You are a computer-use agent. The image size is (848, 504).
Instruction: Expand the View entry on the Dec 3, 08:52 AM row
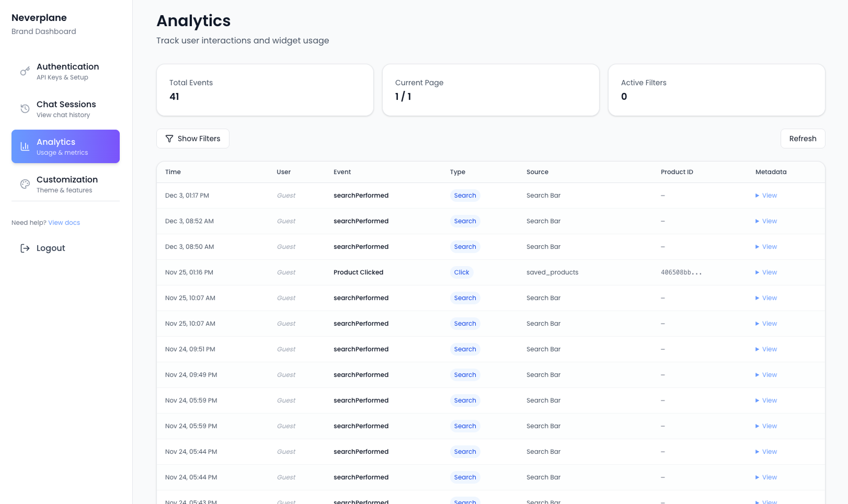[766, 221]
